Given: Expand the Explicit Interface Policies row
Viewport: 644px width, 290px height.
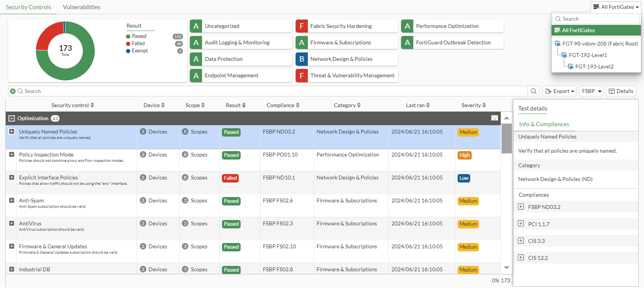Looking at the screenshot, I should [11, 178].
